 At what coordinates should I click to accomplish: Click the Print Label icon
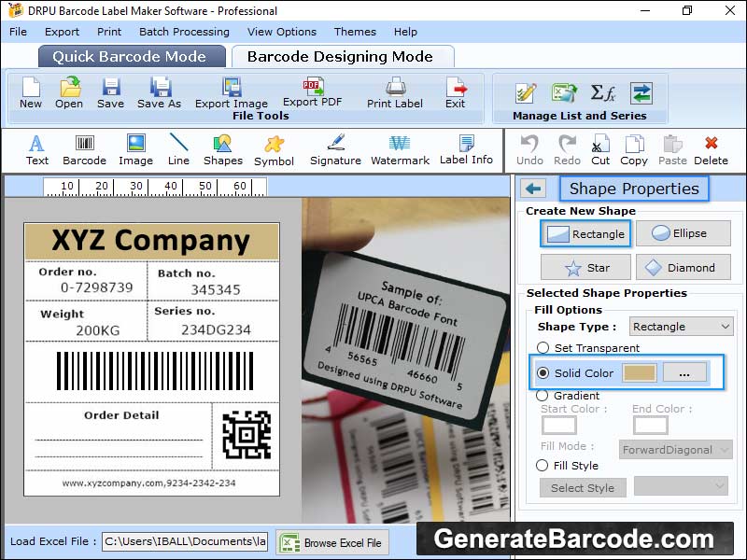point(395,88)
